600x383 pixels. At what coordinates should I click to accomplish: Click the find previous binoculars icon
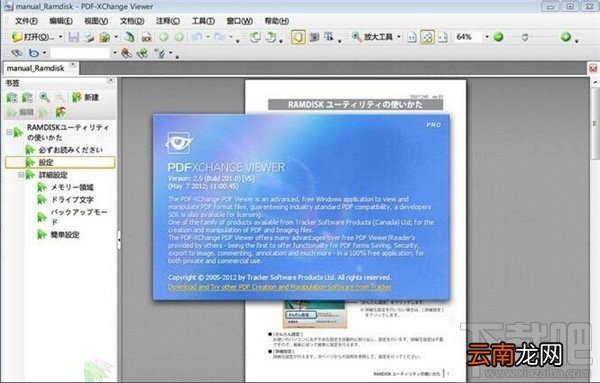click(x=126, y=53)
